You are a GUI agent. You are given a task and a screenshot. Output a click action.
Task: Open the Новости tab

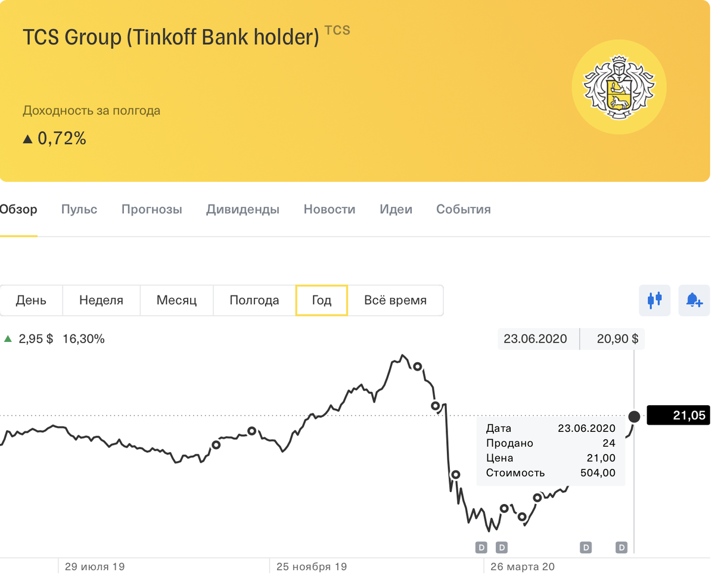pyautogui.click(x=329, y=209)
